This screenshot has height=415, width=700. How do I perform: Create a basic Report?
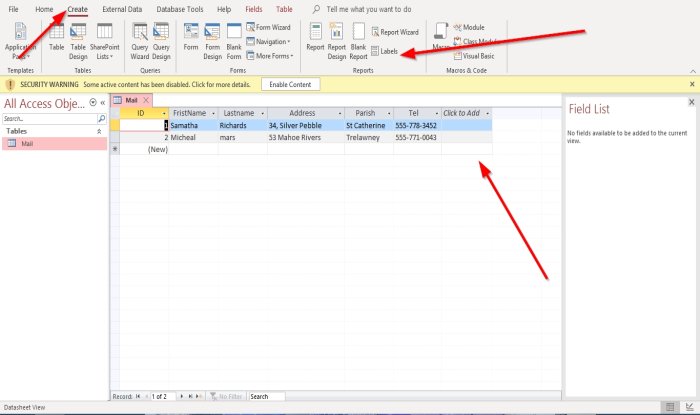(x=315, y=37)
